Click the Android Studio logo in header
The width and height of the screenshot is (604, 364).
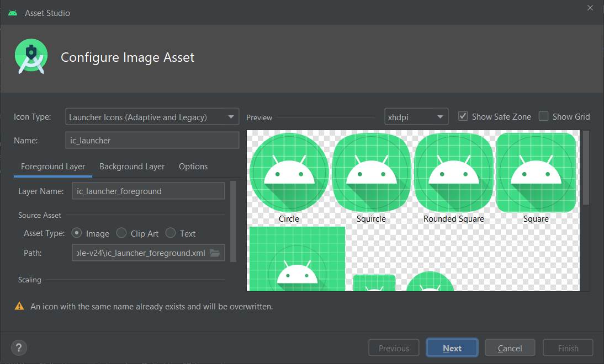coord(31,56)
